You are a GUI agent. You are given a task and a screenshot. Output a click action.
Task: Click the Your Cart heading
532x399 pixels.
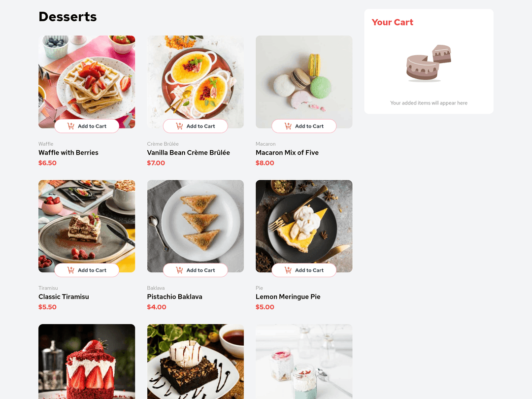pyautogui.click(x=393, y=22)
